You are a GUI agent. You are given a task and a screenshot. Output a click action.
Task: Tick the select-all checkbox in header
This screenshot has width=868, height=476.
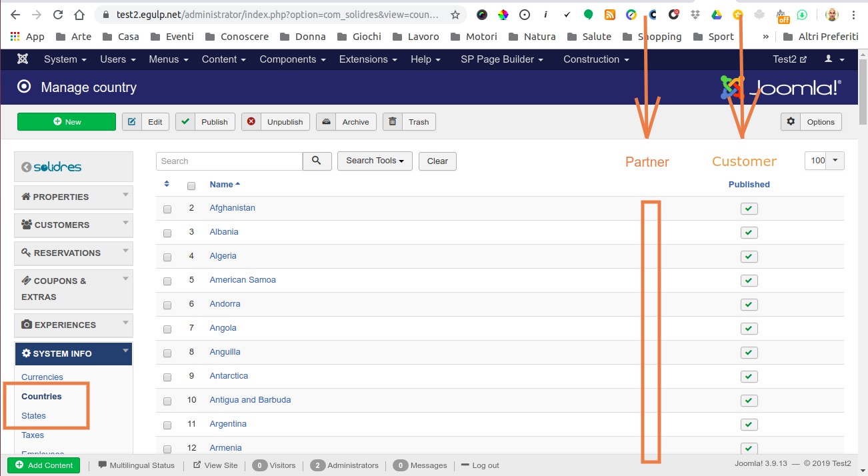tap(191, 185)
